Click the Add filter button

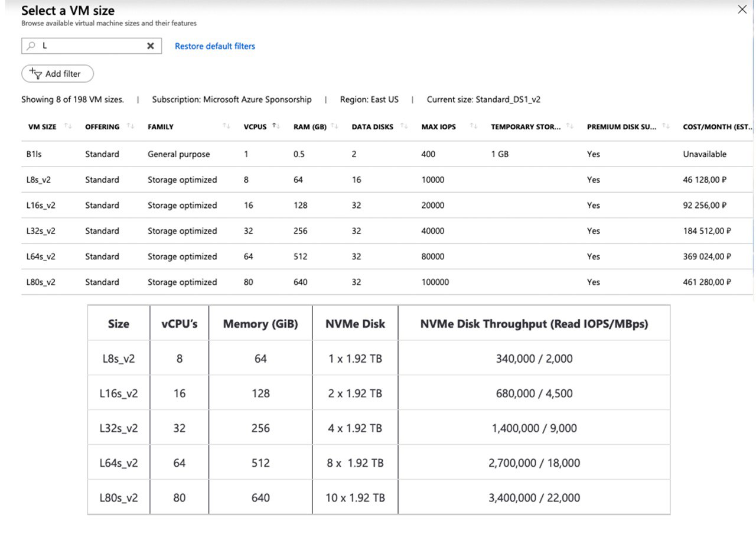coord(57,74)
